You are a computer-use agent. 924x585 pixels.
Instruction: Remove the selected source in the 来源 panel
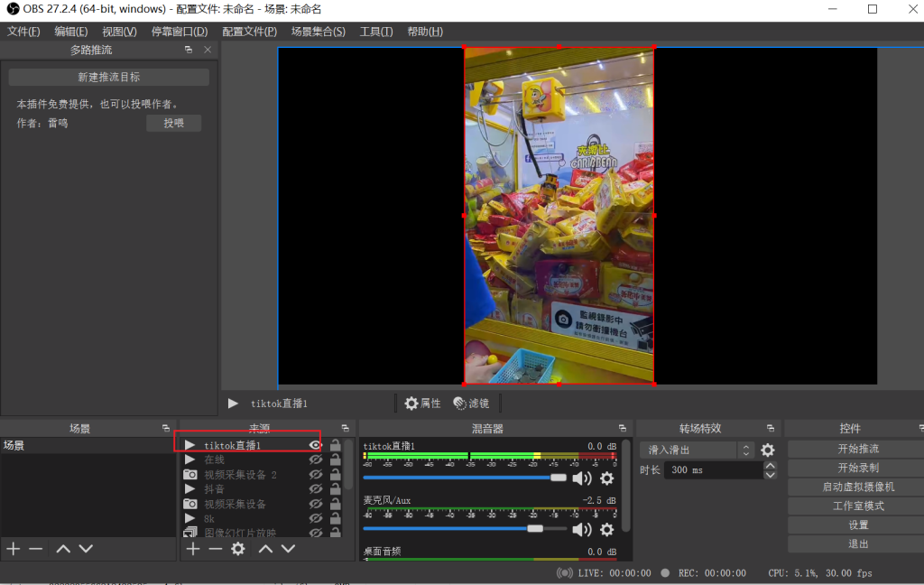tap(215, 549)
